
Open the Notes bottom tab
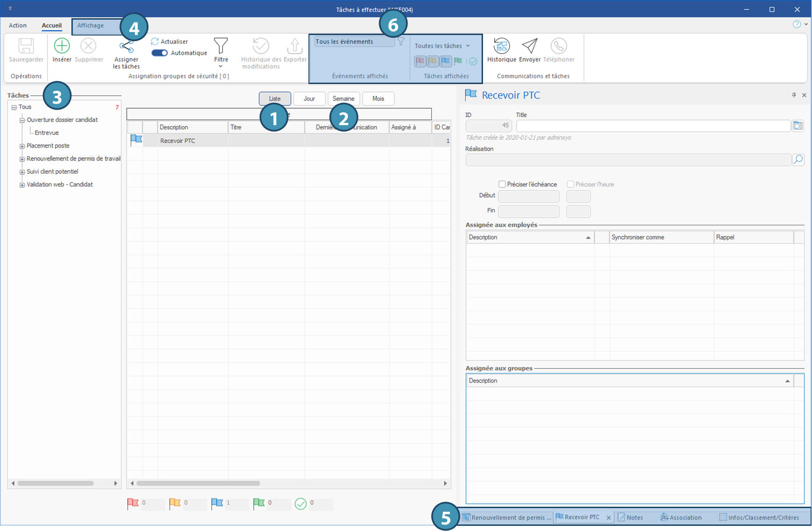pyautogui.click(x=630, y=517)
